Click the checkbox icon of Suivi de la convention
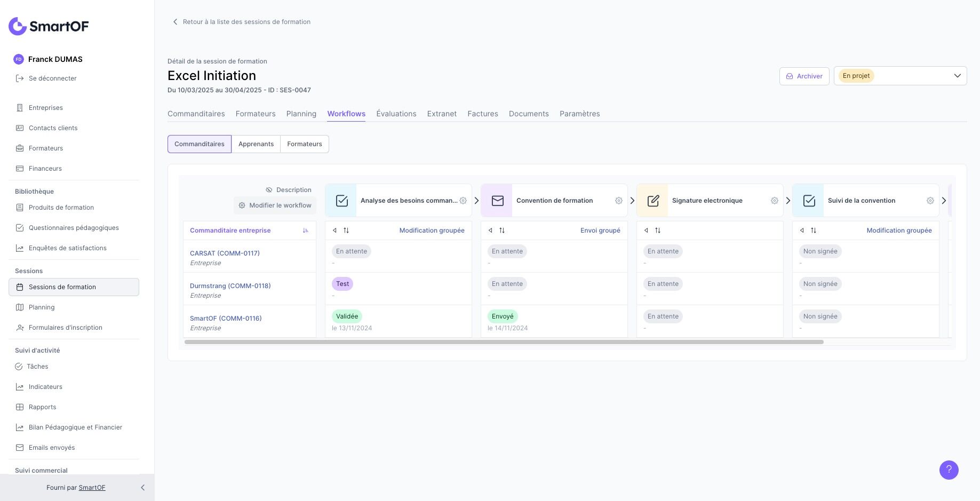 [x=809, y=201]
